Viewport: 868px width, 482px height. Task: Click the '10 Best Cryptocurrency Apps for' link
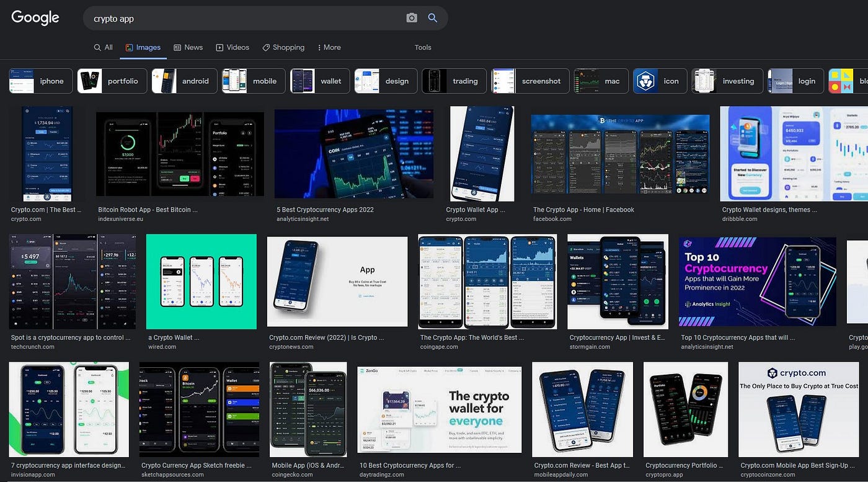(410, 465)
